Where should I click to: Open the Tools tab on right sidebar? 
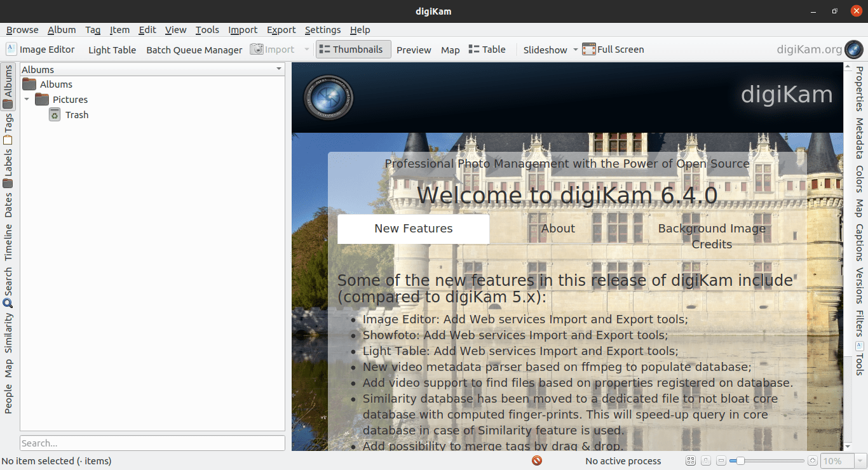coord(859,359)
